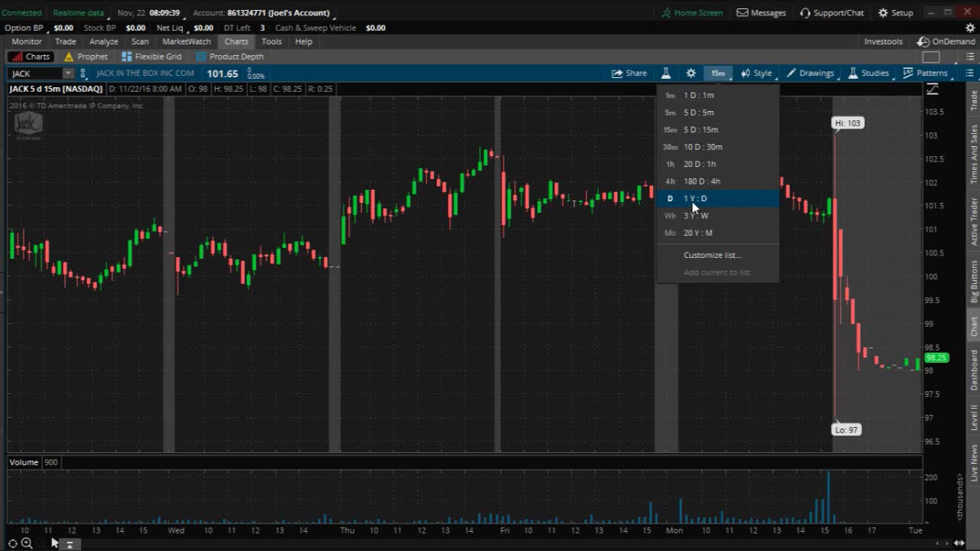The image size is (980, 551).
Task: Click the list icon next to the layout rectangle
Action: tap(969, 57)
